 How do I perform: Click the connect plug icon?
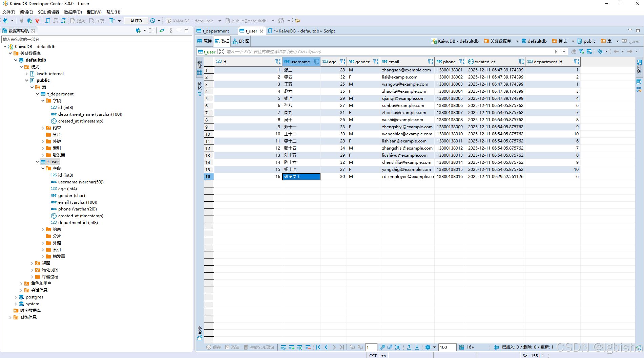pyautogui.click(x=22, y=21)
